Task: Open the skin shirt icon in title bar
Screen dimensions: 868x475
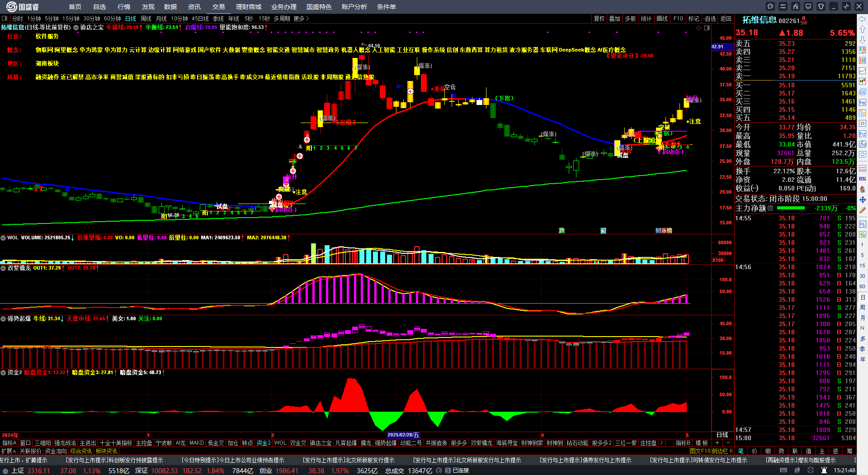Action: (821, 6)
